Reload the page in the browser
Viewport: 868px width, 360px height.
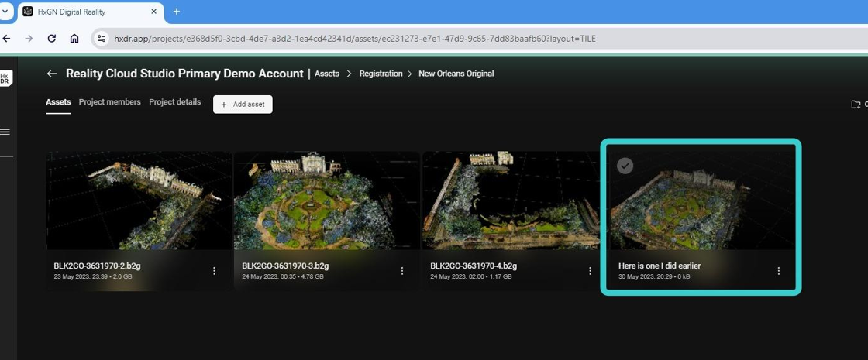coord(51,39)
